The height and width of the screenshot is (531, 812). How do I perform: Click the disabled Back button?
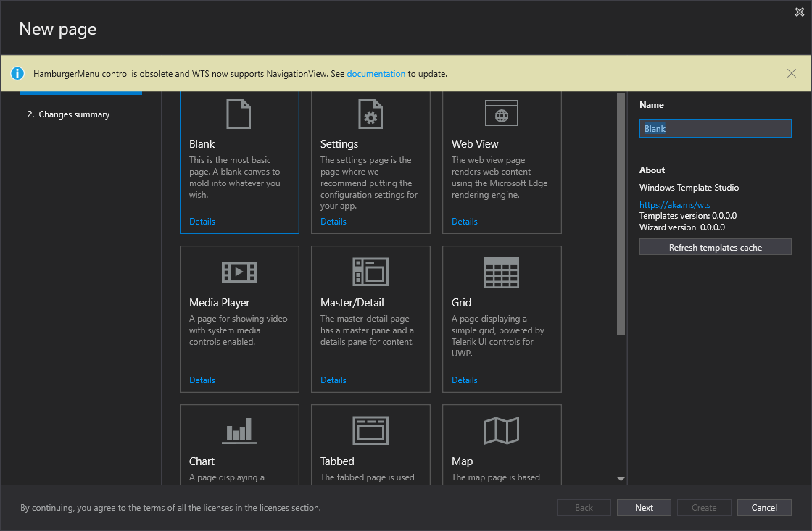click(x=584, y=508)
